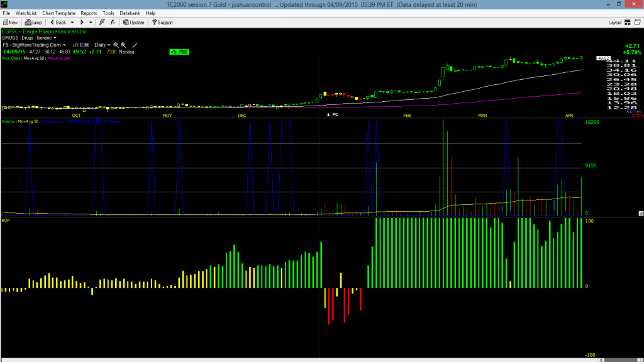Open the WatchList menu

pyautogui.click(x=26, y=13)
